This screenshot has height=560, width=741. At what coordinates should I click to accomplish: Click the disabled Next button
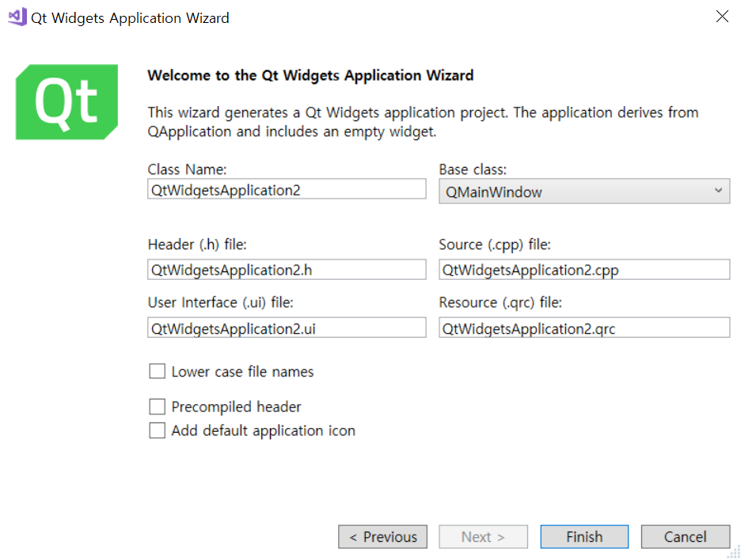(483, 537)
